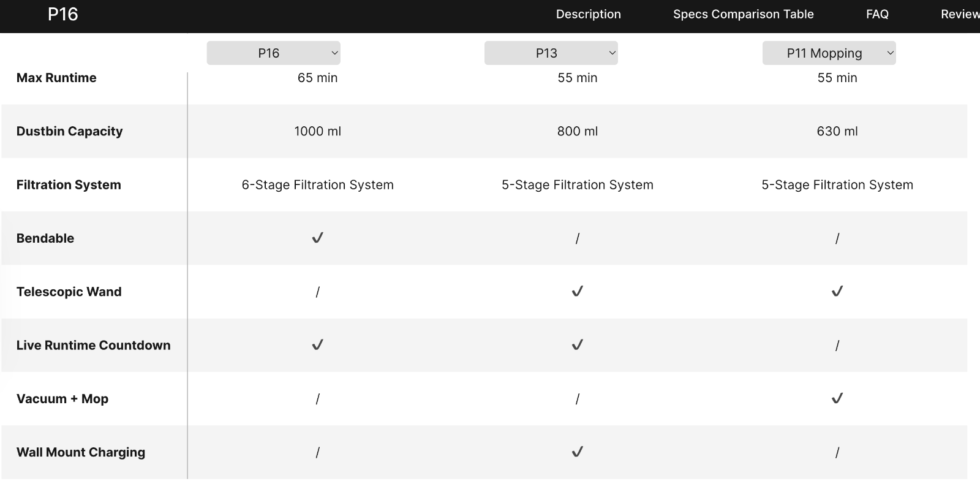Open the Reviews tab in navigation

(x=960, y=14)
